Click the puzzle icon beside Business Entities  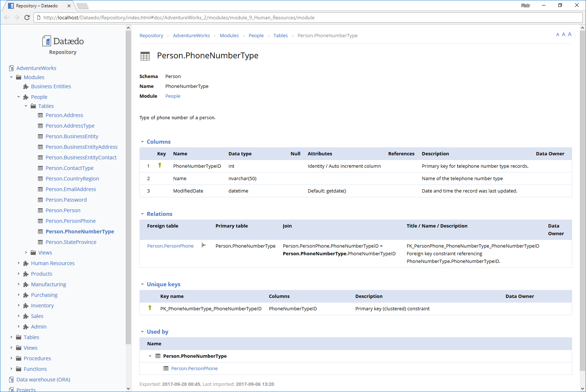click(26, 86)
